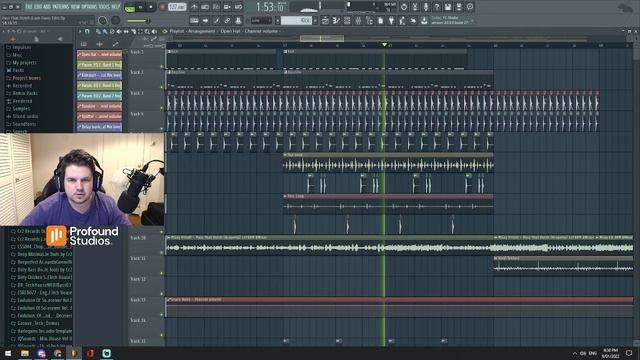
Task: Open the snap selector dropdown labeled Line
Action: (x=261, y=20)
